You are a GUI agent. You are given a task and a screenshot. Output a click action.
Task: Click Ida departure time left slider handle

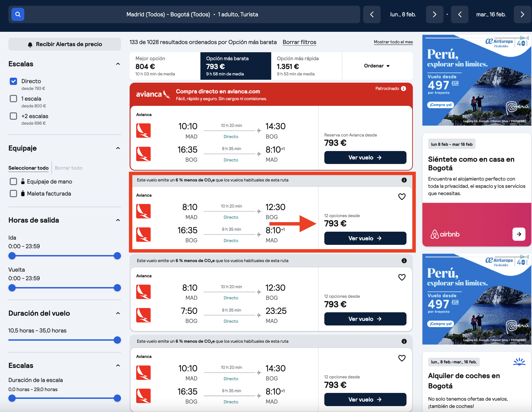coord(12,256)
